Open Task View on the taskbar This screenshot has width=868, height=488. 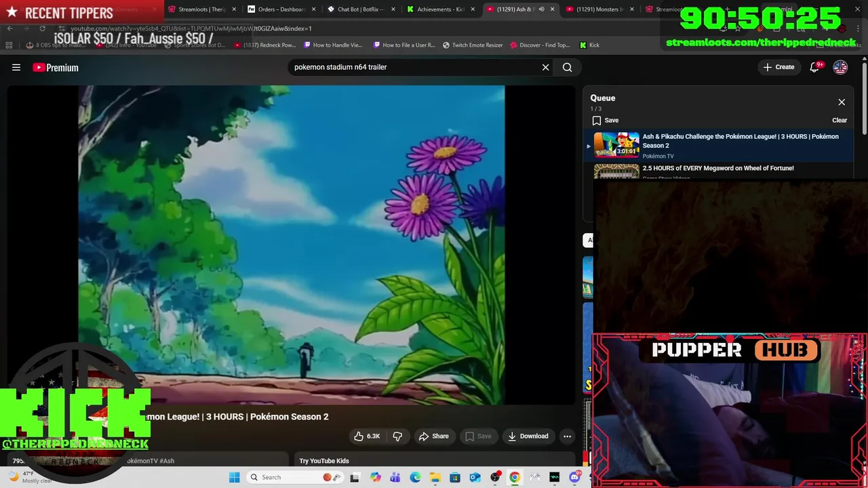click(x=355, y=477)
